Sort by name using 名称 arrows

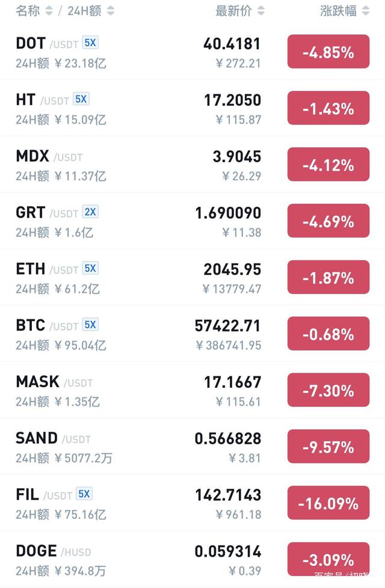click(49, 10)
